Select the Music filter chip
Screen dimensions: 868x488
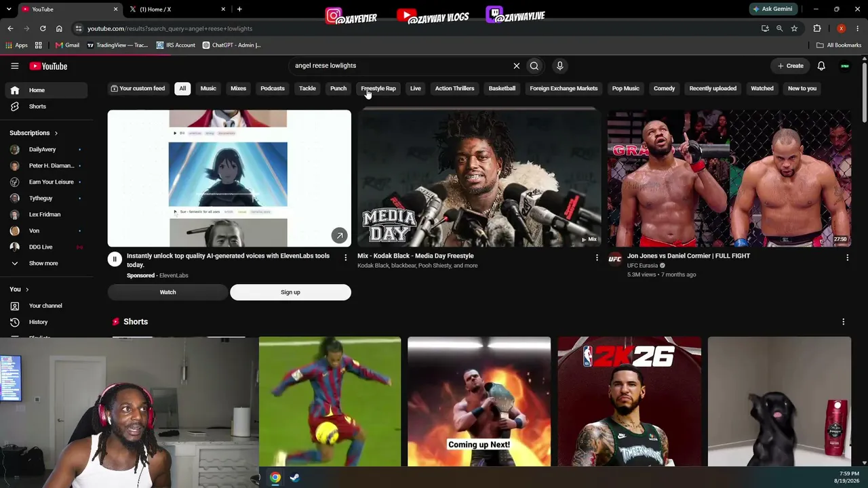(x=208, y=88)
